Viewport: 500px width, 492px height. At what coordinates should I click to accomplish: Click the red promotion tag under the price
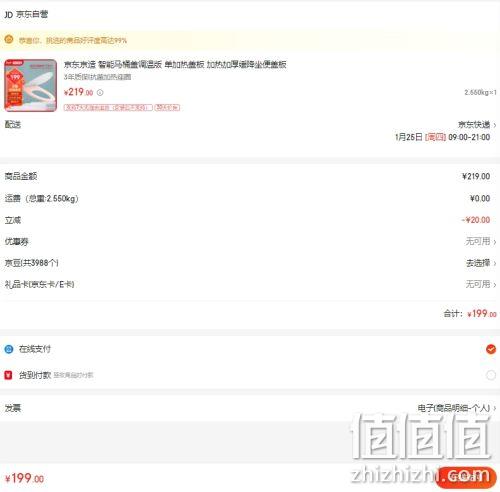(108, 108)
